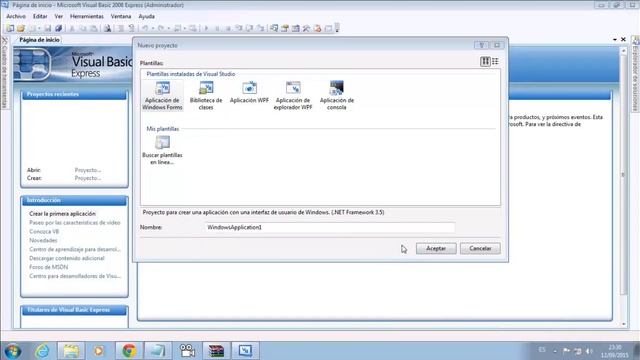The height and width of the screenshot is (360, 640).
Task: Click the Start Debugging play icon
Action: [x=206, y=28]
